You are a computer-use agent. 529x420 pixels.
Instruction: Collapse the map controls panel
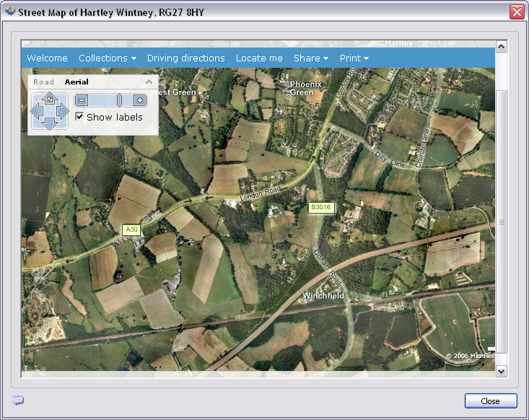pyautogui.click(x=149, y=82)
